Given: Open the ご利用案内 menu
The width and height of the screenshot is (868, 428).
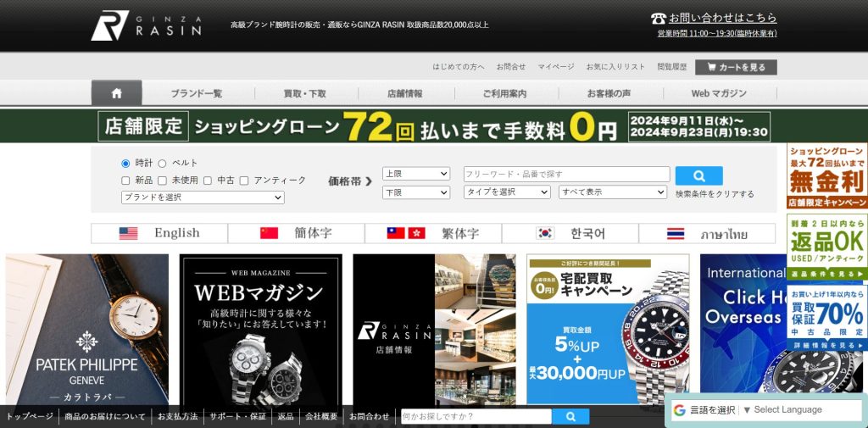Looking at the screenshot, I should point(505,93).
